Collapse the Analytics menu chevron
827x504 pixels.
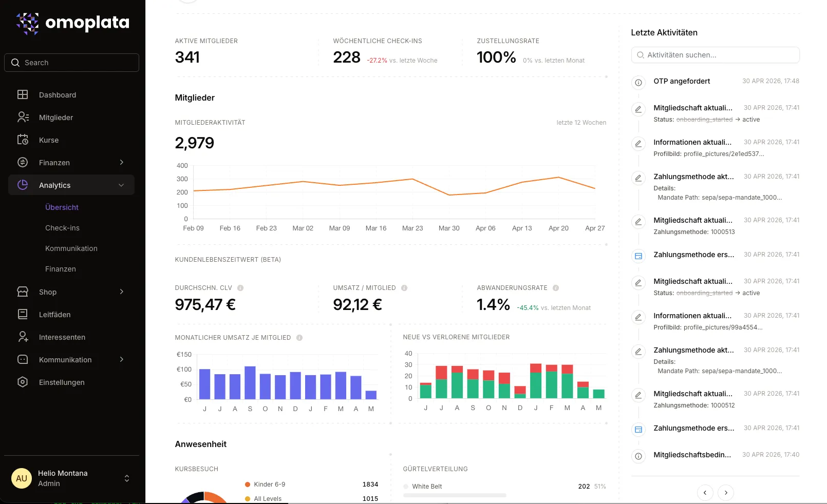tap(122, 185)
